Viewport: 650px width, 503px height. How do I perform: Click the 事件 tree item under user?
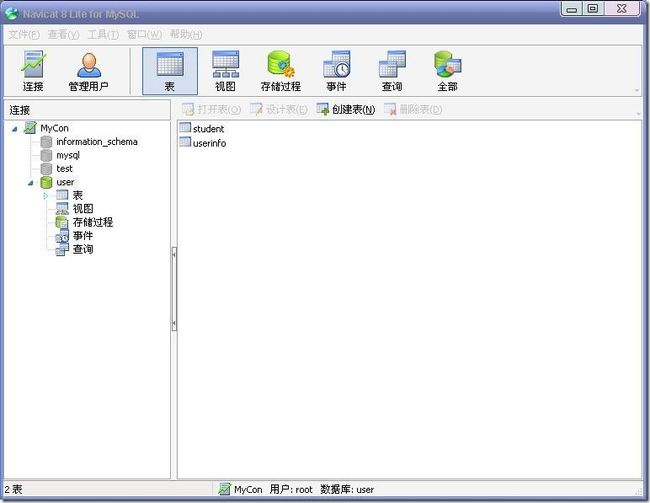coord(83,236)
